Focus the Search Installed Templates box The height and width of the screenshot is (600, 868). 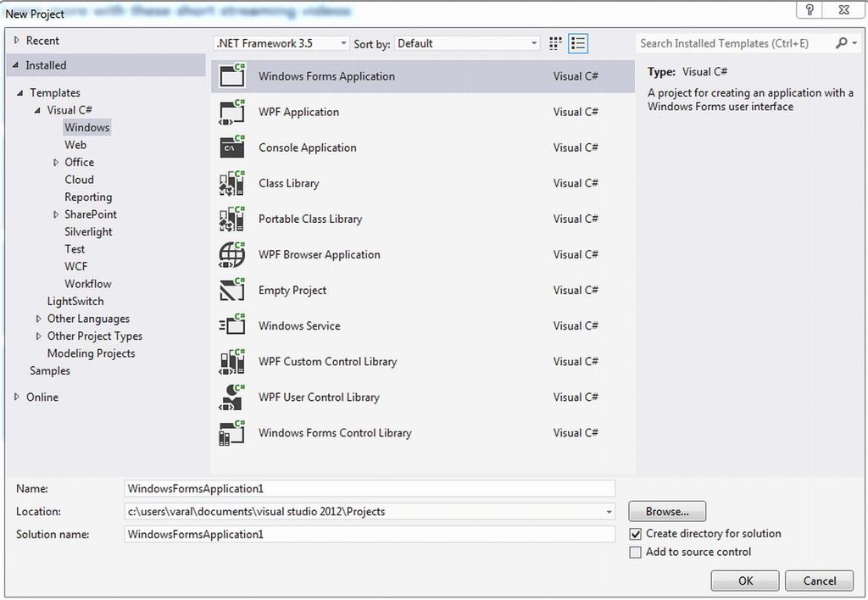[x=737, y=43]
